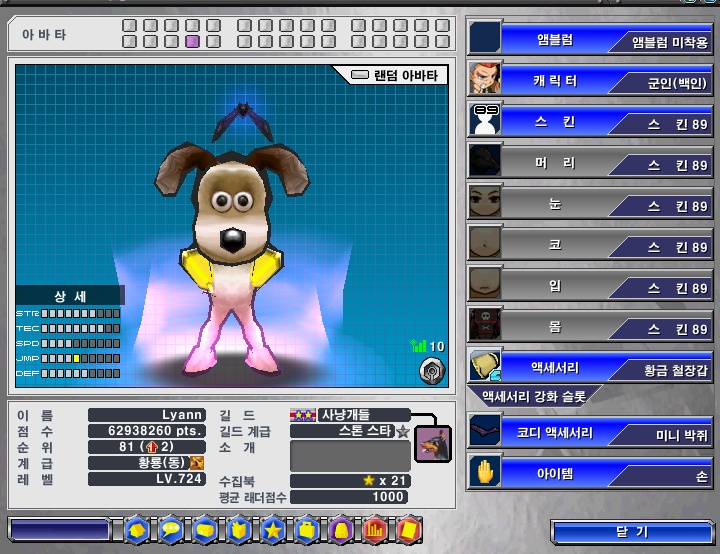Viewport: 720px width, 554px height.
Task: Click the golden gauntlet accessory icon
Action: click(485, 365)
